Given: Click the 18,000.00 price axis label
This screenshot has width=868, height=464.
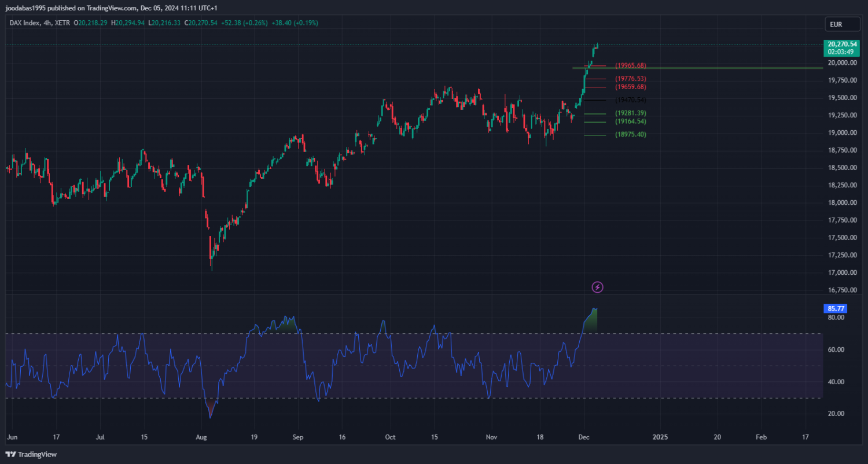Looking at the screenshot, I should [842, 203].
